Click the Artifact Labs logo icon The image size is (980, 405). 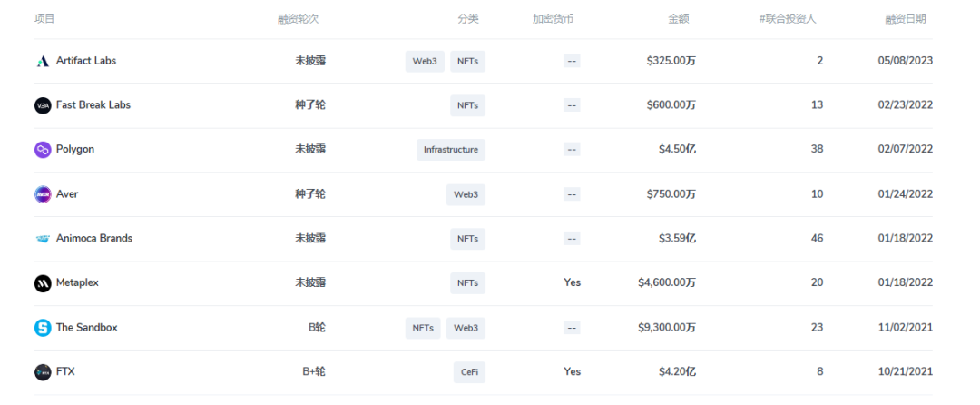(43, 61)
